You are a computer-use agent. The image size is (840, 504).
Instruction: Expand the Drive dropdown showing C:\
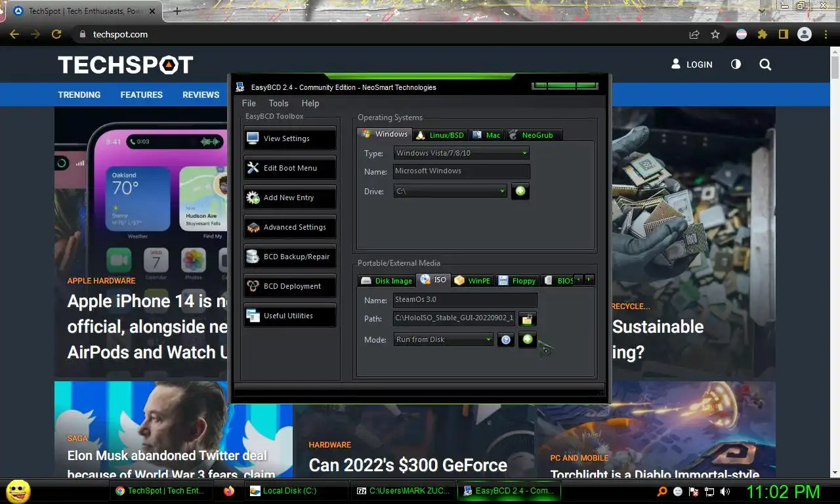click(x=450, y=191)
